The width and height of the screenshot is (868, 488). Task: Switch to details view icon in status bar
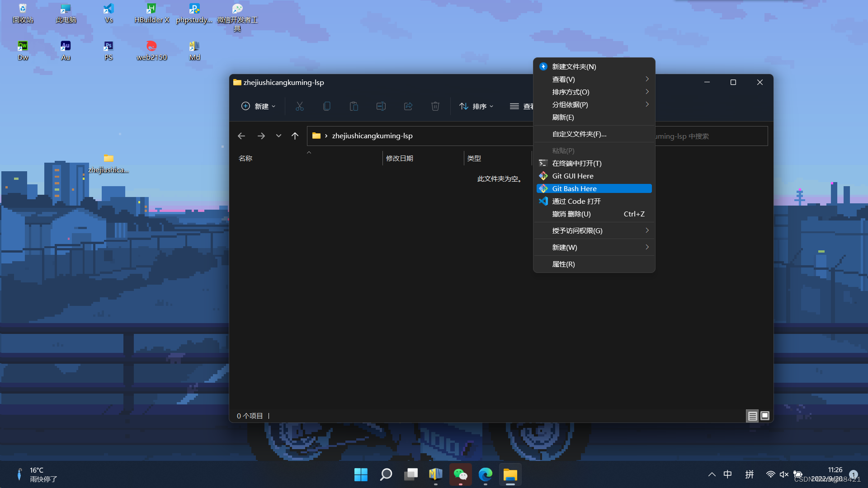pos(752,416)
